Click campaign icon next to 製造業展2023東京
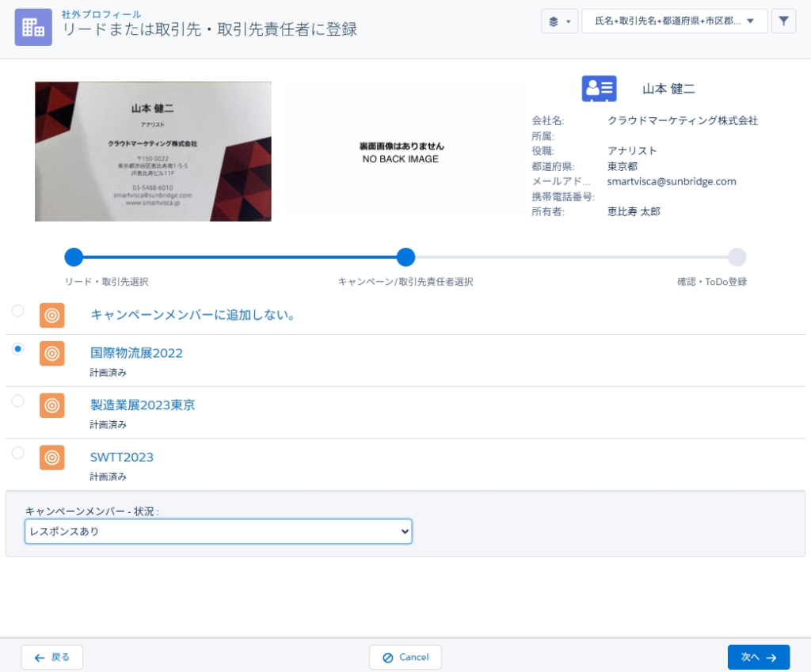Viewport: 811px width, 672px height. 52,405
